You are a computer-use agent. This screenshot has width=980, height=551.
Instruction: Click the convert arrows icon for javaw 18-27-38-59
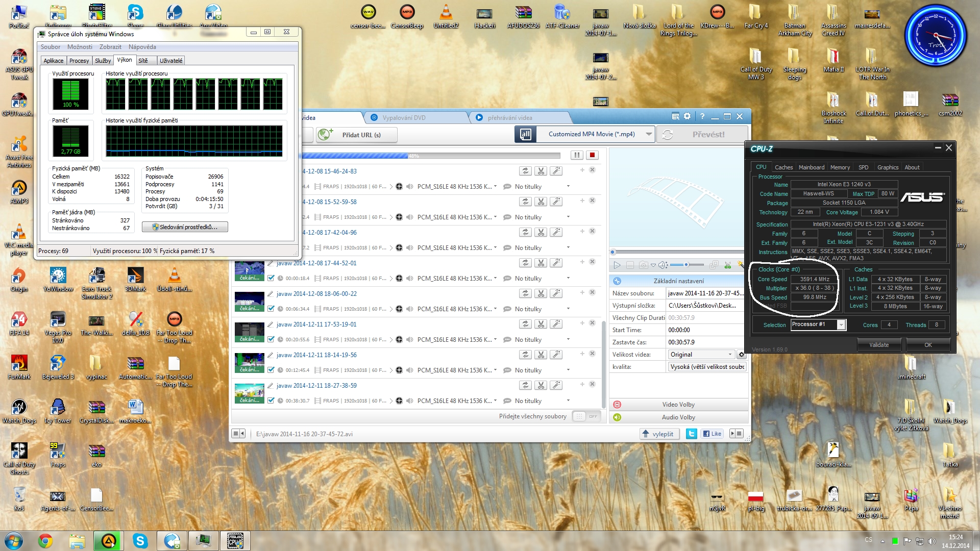coord(525,385)
